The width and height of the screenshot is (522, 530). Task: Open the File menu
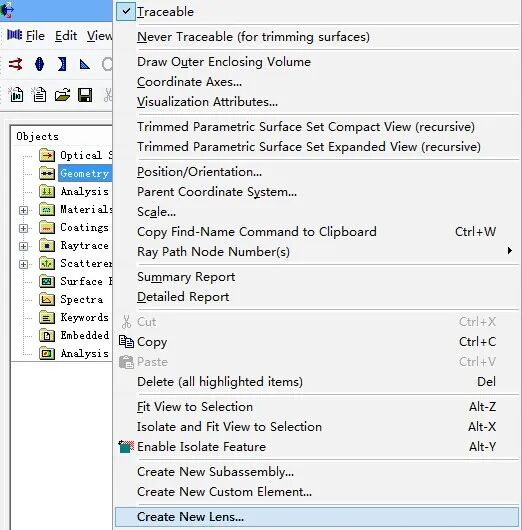pos(35,35)
